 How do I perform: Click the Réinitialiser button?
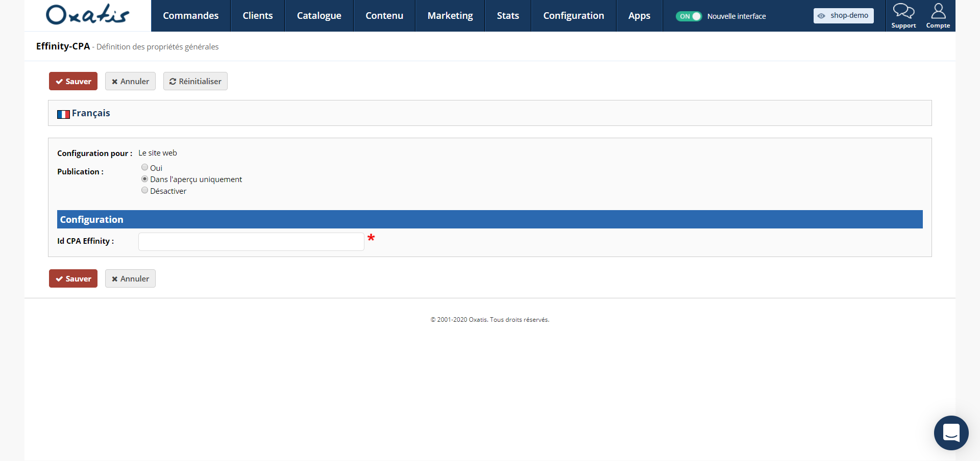pyautogui.click(x=195, y=81)
